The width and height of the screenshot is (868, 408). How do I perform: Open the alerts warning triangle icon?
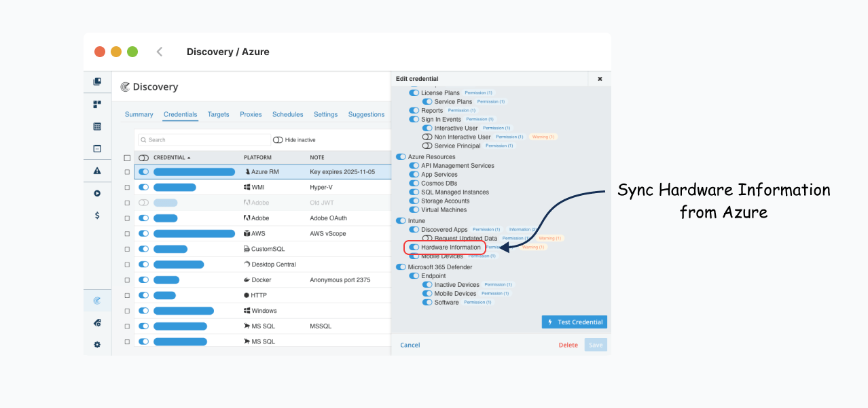(x=97, y=171)
